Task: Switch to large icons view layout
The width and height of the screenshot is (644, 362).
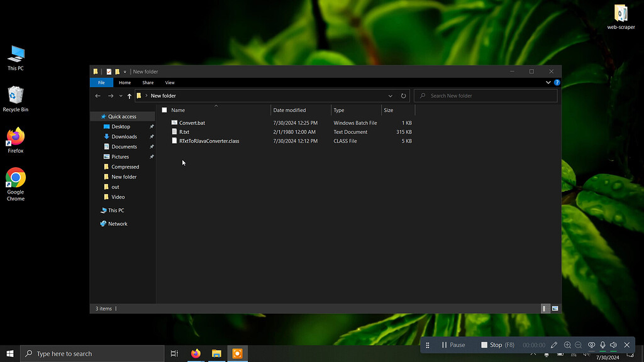Action: pyautogui.click(x=555, y=309)
